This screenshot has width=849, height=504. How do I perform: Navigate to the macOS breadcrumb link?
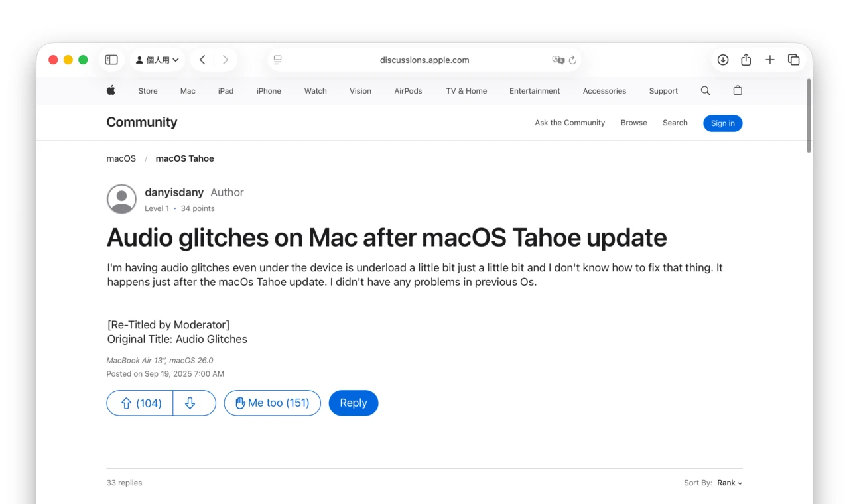point(121,158)
